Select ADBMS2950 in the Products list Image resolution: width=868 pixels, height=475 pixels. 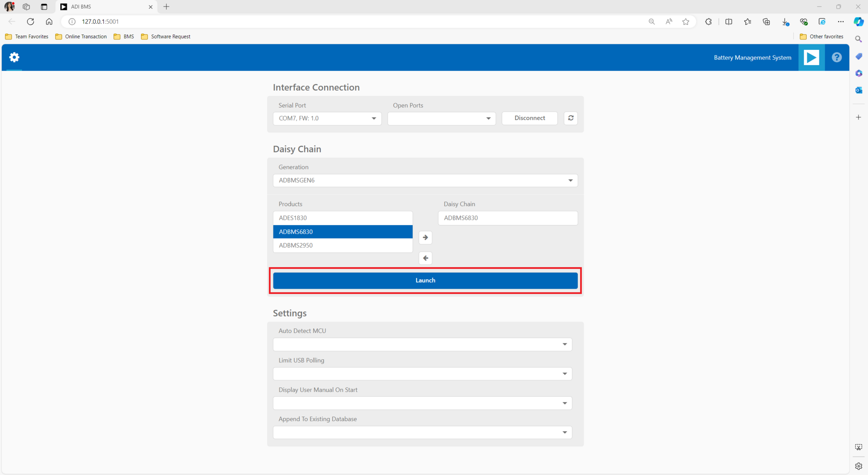pyautogui.click(x=342, y=245)
